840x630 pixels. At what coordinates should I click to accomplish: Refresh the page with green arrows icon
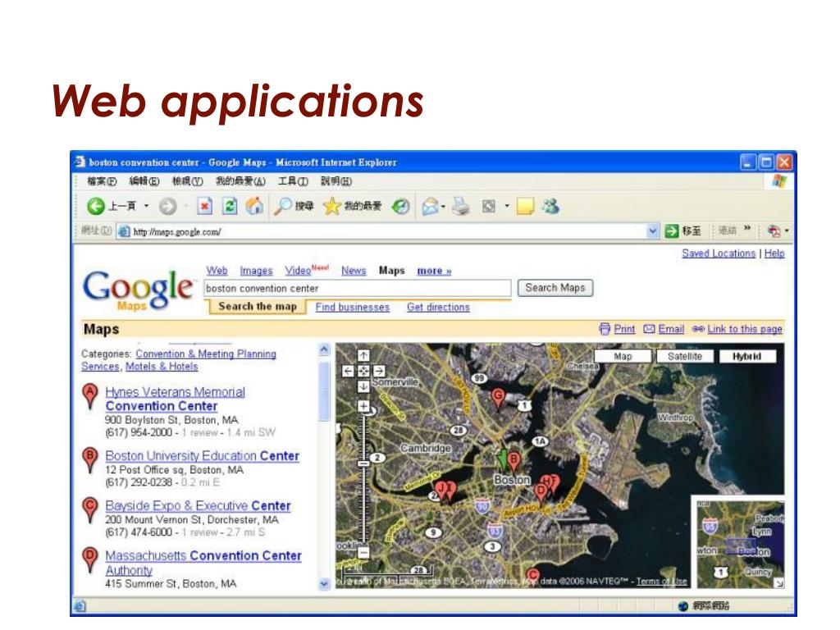(230, 206)
